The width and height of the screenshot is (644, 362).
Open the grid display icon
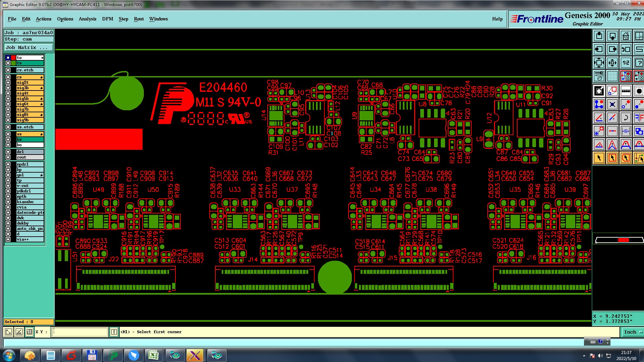(612, 76)
